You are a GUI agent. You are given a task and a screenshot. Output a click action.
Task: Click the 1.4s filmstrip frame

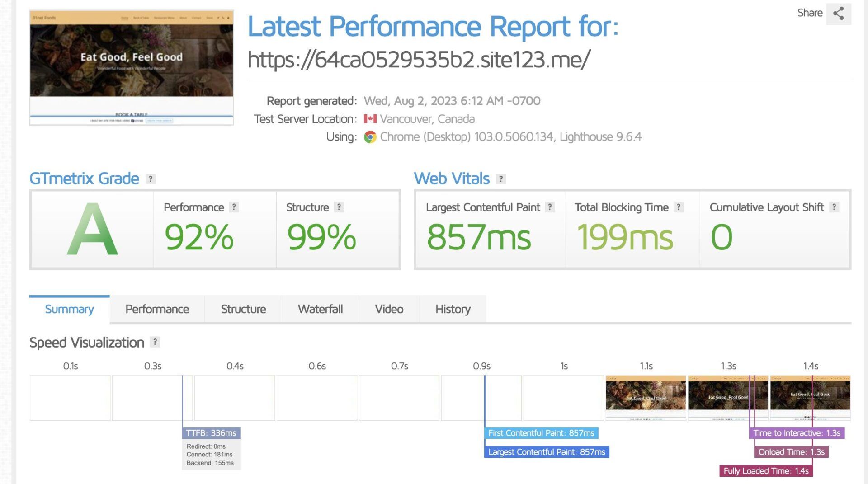click(810, 398)
